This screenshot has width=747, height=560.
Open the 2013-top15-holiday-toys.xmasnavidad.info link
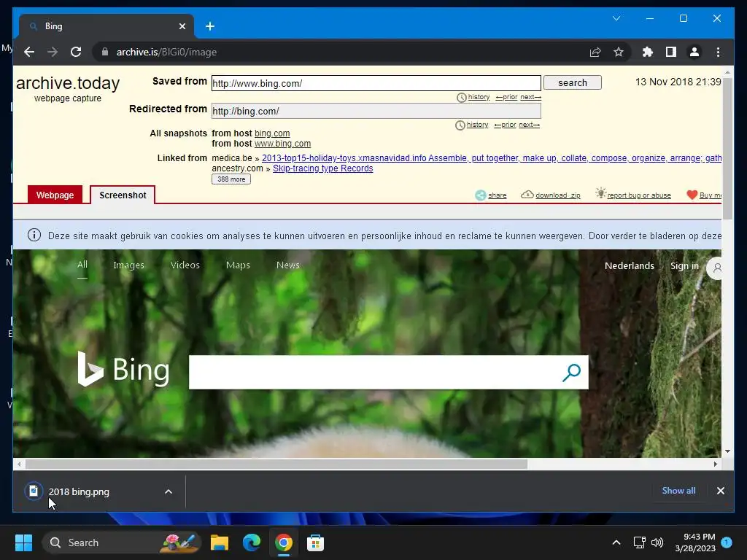click(492, 158)
